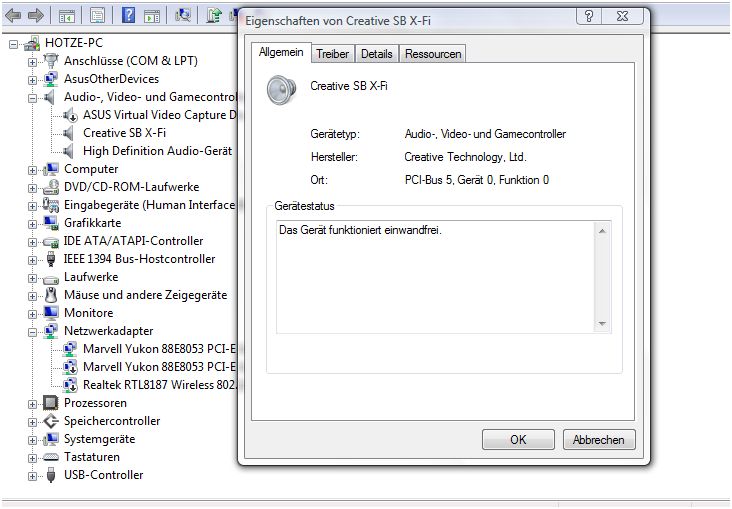Click the Speichercontroller icon
Screen dimensions: 732x509
coord(51,421)
